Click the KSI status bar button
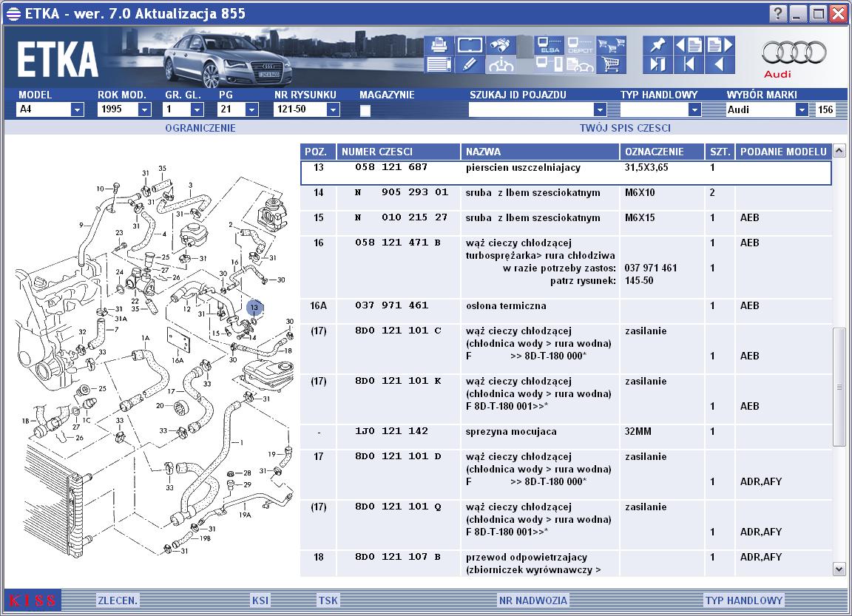This screenshot has height=616, width=852. 260,600
